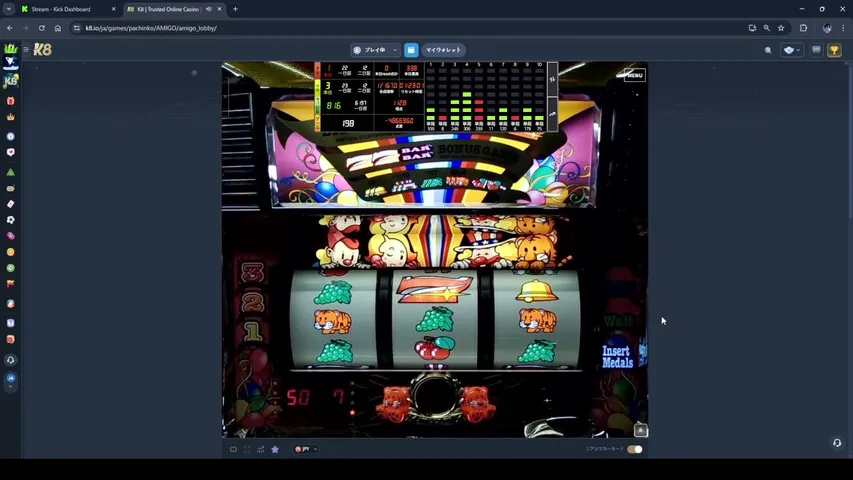This screenshot has width=853, height=480.
Task: Collapse sidebar with hamburger icon beside K8 logo
Action: (x=26, y=50)
